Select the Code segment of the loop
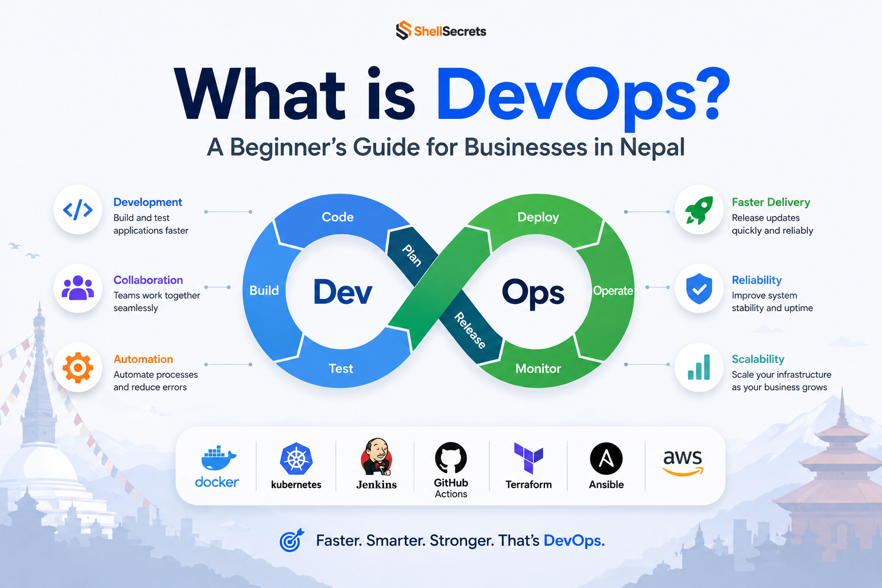Image resolution: width=882 pixels, height=588 pixels. click(338, 217)
